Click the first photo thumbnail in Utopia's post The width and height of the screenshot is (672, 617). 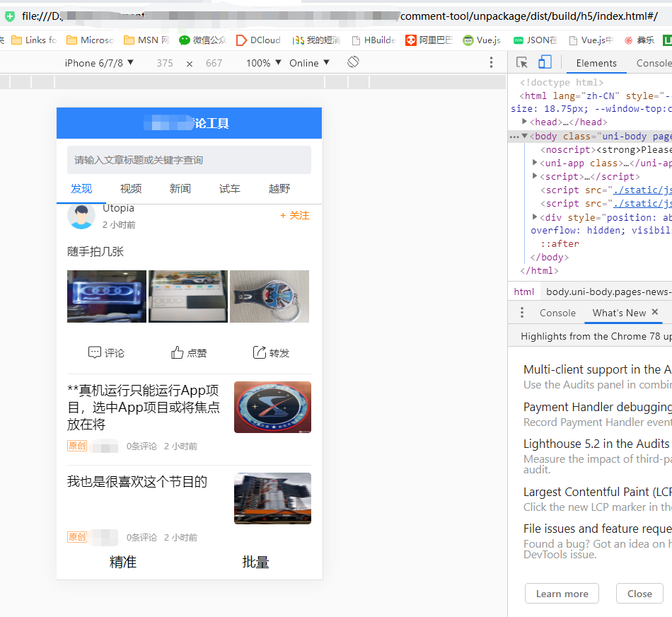coord(106,296)
